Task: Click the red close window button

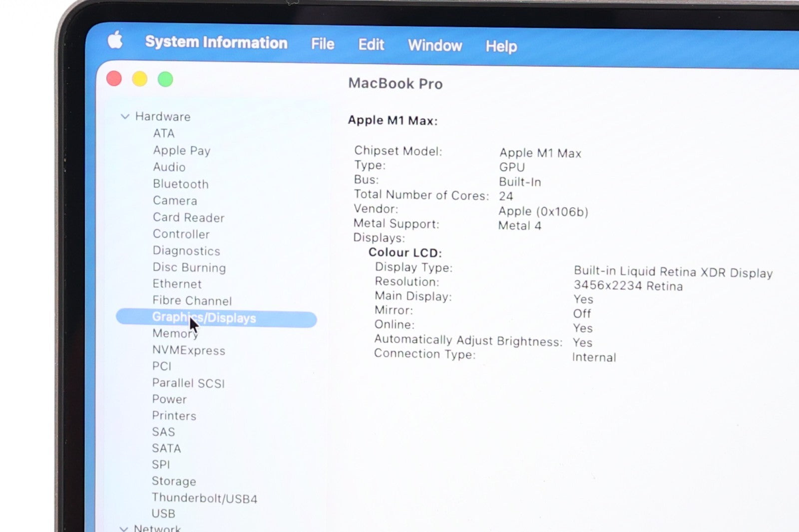Action: click(x=114, y=79)
